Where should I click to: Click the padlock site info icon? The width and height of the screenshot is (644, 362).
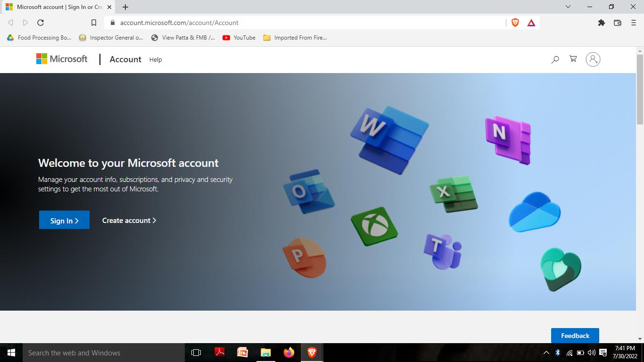113,23
